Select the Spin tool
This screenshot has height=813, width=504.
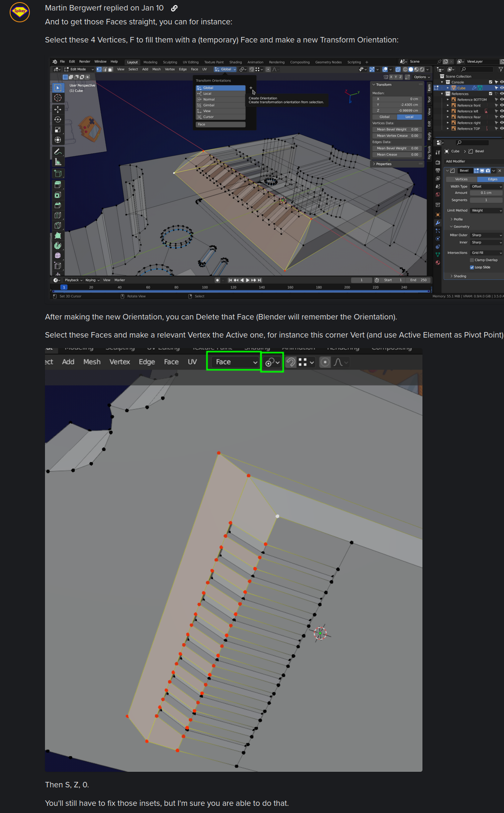[58, 245]
